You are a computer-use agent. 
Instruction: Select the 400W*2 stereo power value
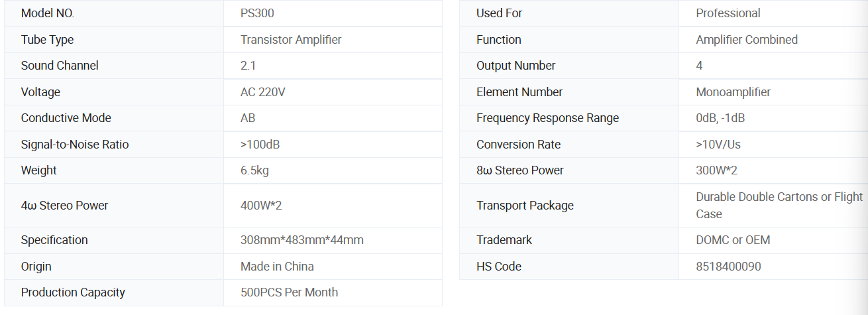[x=261, y=206]
